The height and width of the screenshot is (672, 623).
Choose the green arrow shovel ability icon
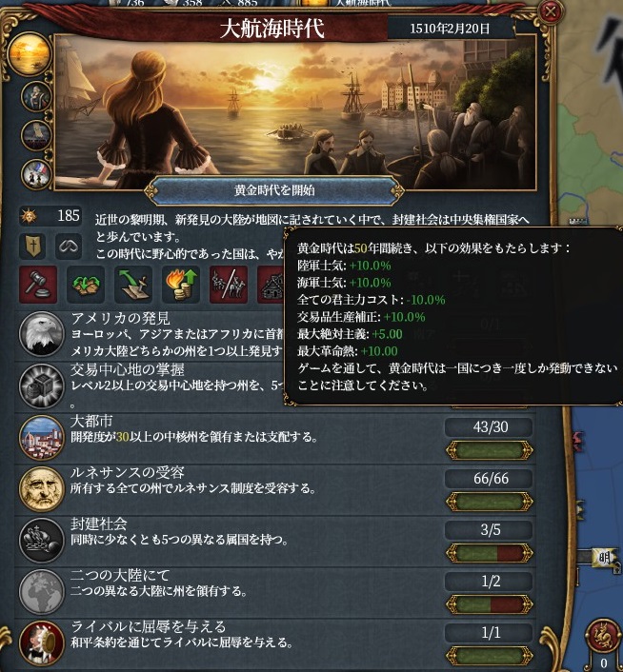[x=133, y=285]
